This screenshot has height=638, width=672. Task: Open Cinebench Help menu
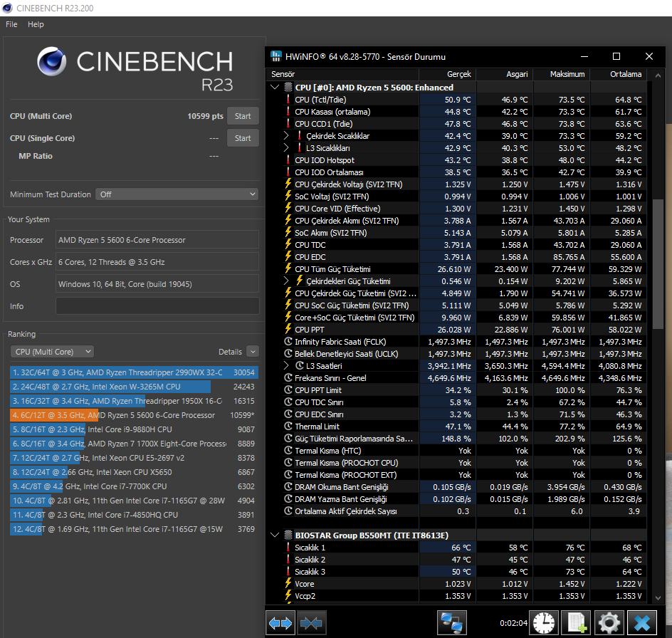[x=36, y=24]
